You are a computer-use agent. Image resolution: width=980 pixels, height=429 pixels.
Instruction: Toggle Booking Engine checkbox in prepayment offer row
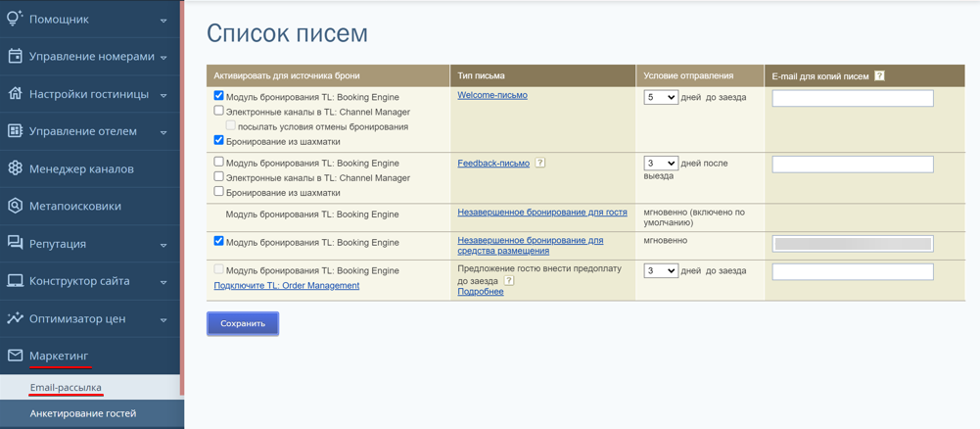point(218,269)
